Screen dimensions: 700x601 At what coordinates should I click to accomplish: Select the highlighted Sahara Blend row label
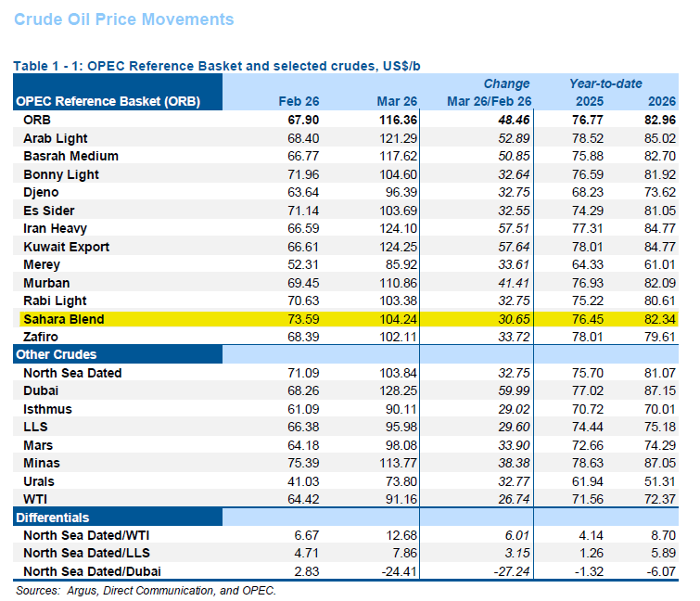point(64,319)
